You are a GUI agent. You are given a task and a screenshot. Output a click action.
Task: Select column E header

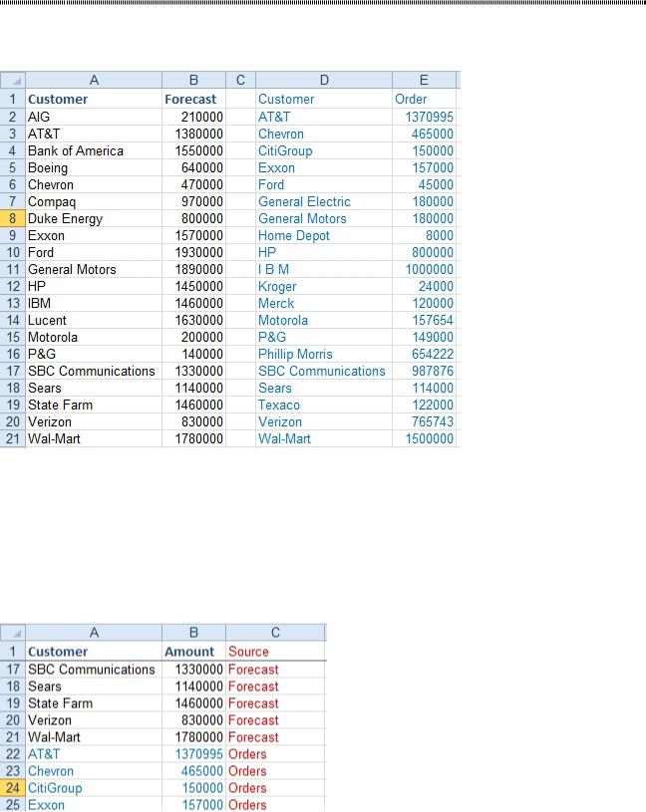click(424, 81)
